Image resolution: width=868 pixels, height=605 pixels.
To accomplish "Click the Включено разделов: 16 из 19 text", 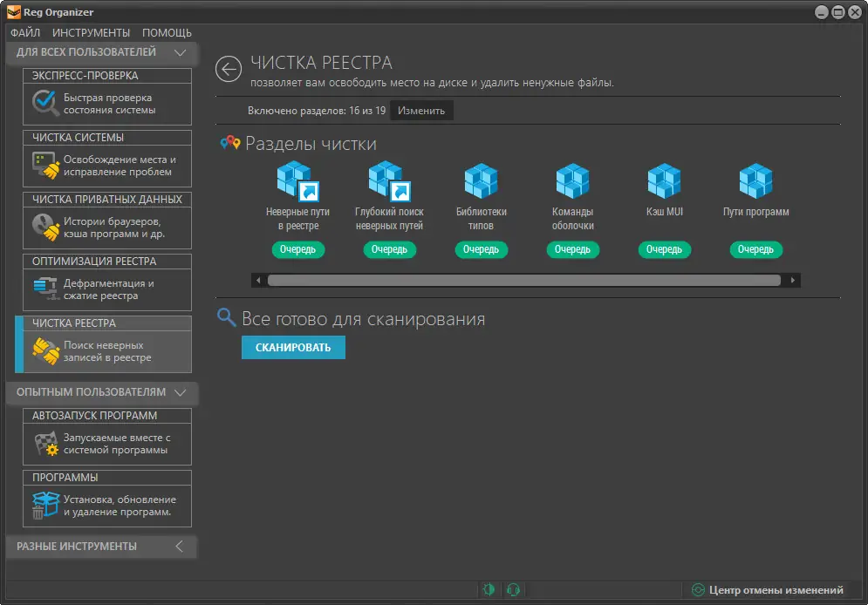I will pyautogui.click(x=317, y=111).
